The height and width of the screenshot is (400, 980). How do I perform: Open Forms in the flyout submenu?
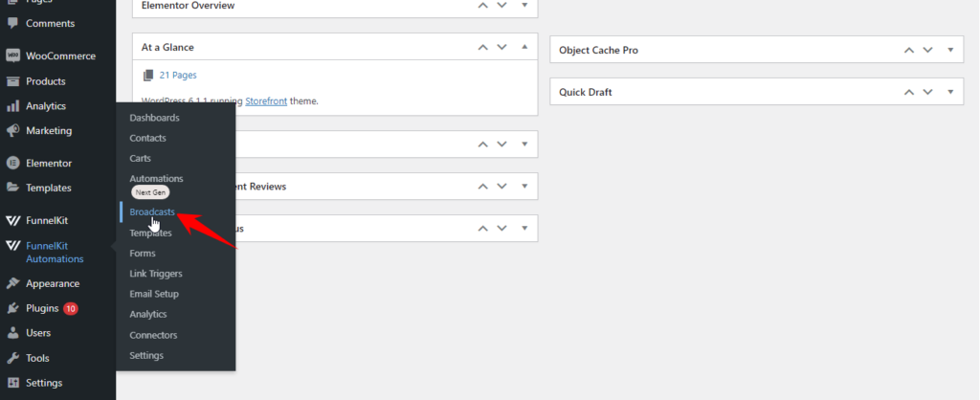(x=143, y=254)
